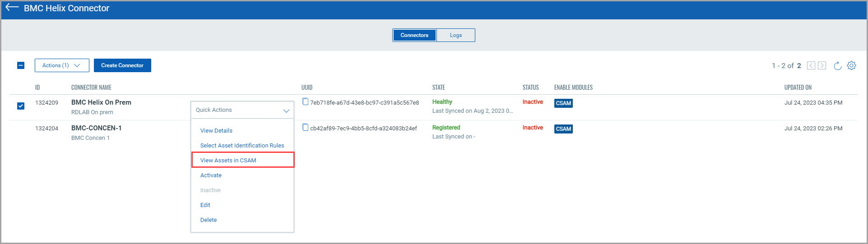868x244 pixels.
Task: Click UUID text cb42af89-7ec9-4bb5-8cfd-a324083b24ef
Action: coord(363,128)
